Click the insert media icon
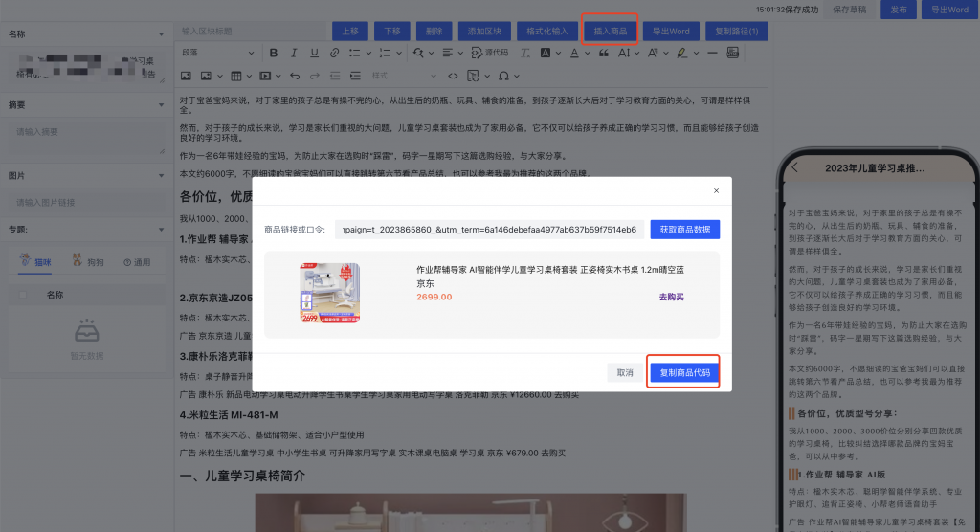The image size is (980, 532). pos(265,76)
